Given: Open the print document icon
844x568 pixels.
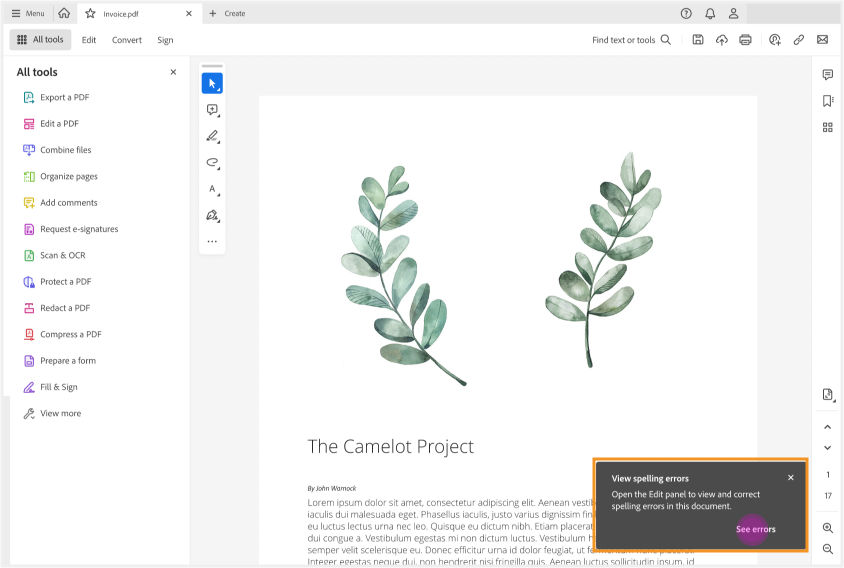Looking at the screenshot, I should (x=745, y=40).
